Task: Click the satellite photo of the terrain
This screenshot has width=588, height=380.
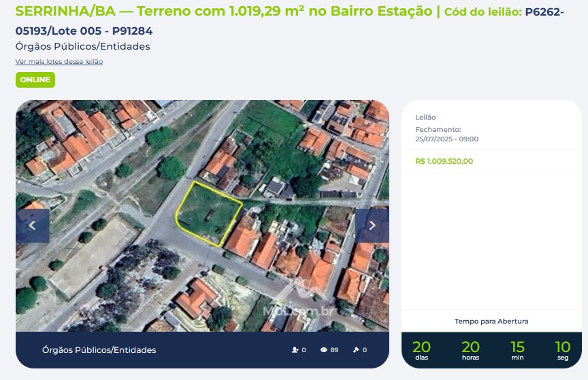Action: point(203,215)
